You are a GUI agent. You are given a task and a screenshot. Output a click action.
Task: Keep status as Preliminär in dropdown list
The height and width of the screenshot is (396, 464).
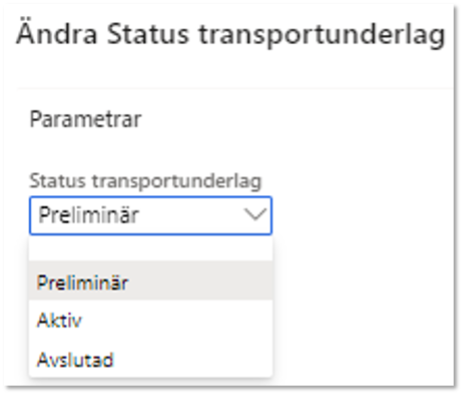pyautogui.click(x=151, y=281)
